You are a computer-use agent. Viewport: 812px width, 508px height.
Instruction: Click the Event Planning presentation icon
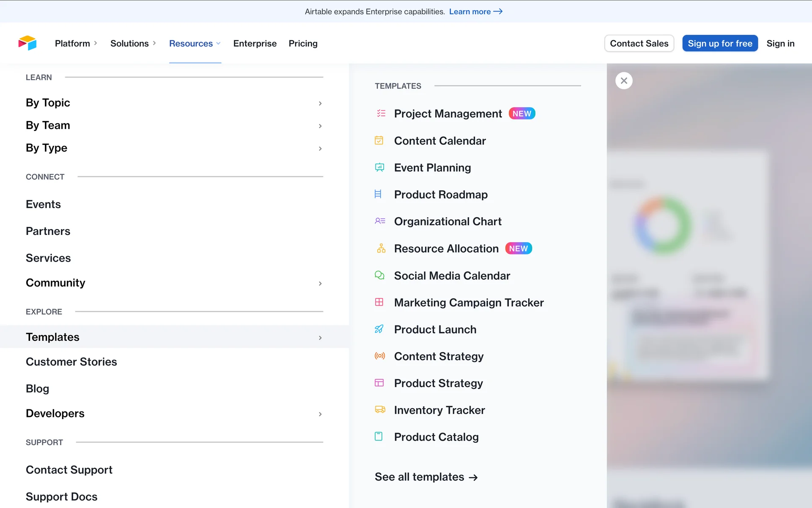point(379,168)
